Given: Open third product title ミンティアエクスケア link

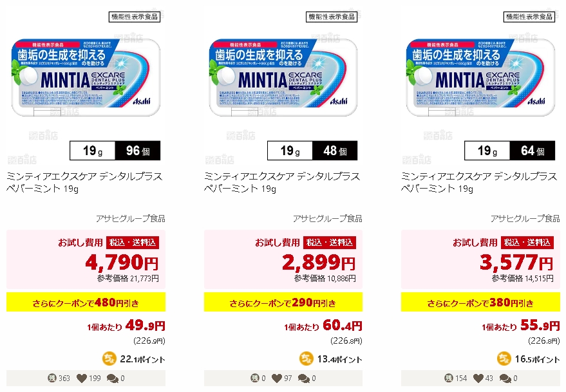Looking at the screenshot, I should click(x=479, y=182).
